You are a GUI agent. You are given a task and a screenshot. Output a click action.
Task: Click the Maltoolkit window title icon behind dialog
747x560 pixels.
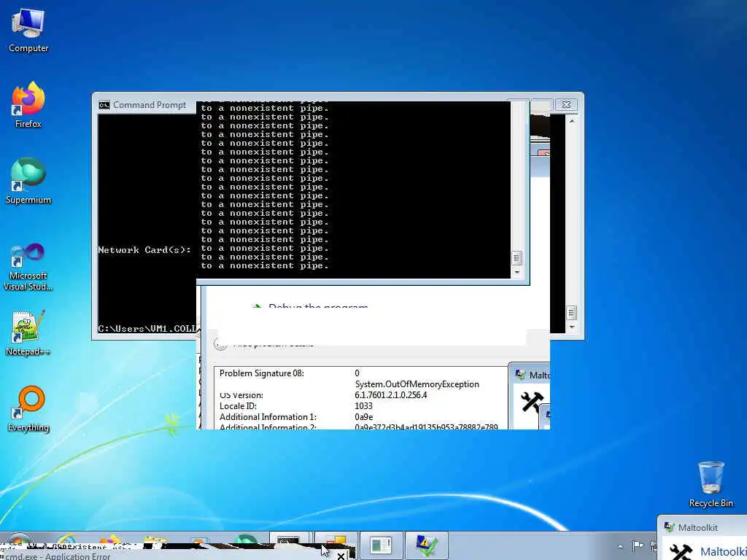click(x=520, y=375)
